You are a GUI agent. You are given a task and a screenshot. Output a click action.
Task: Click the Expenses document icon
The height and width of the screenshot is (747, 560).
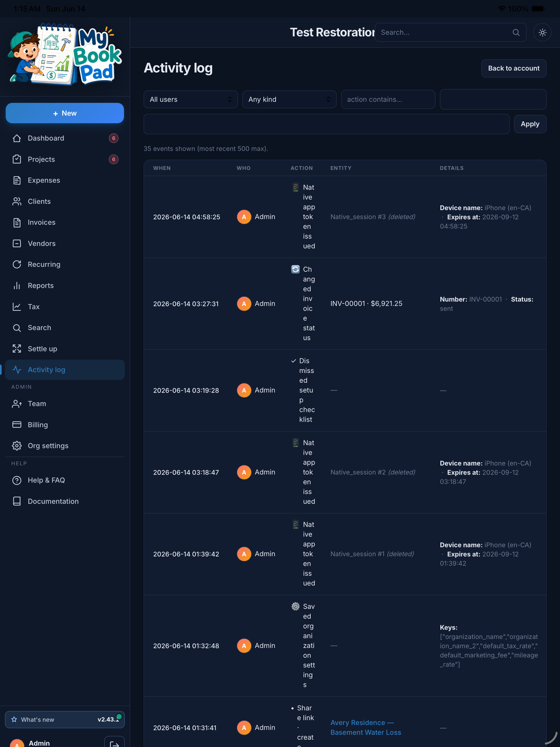(x=17, y=180)
